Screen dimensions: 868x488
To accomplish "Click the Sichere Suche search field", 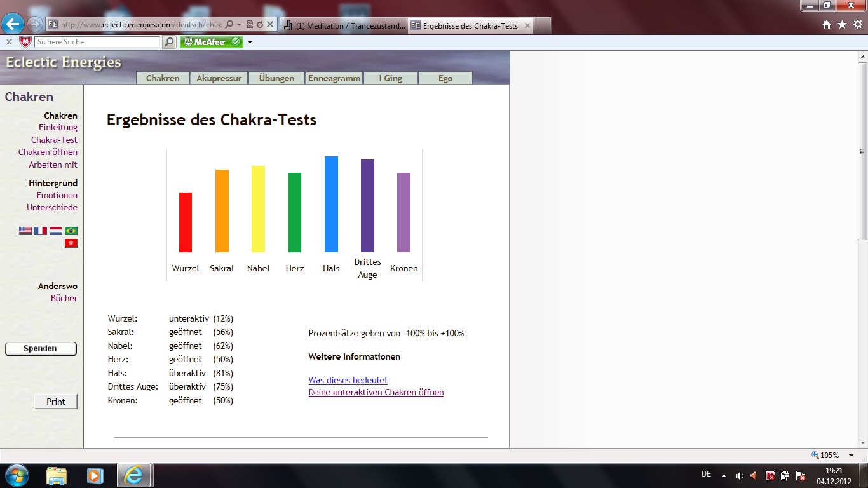I will tap(98, 42).
